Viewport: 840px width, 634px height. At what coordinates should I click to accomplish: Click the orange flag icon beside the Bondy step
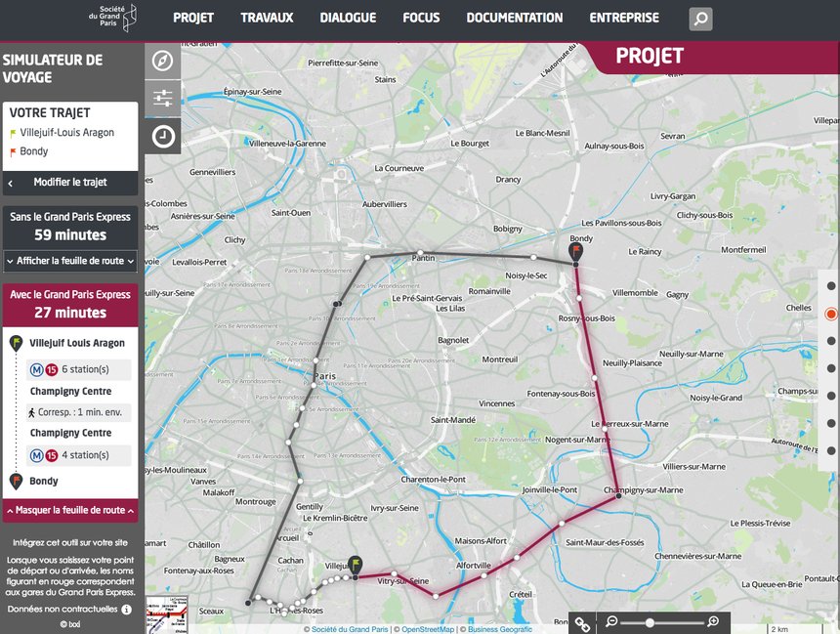point(16,481)
